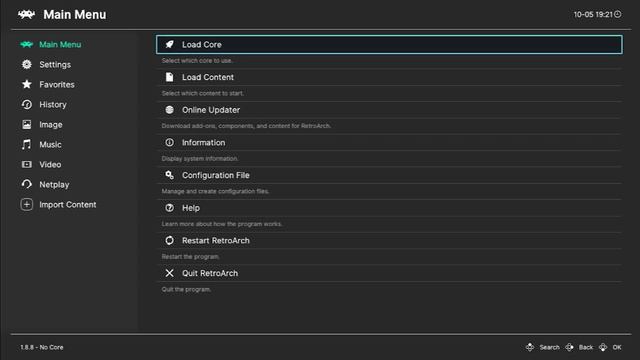Screen dimensions: 640x360
Task: Open the Settings sidebar tab
Action: tap(55, 64)
